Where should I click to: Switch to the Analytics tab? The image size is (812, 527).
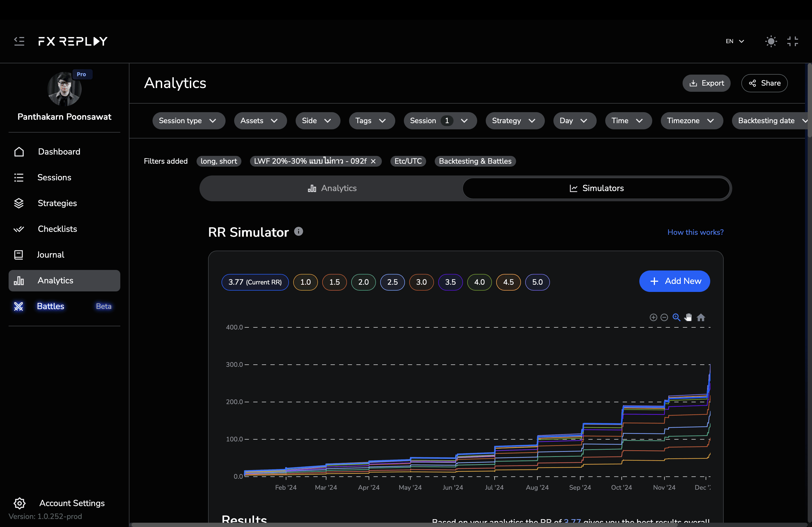point(332,188)
